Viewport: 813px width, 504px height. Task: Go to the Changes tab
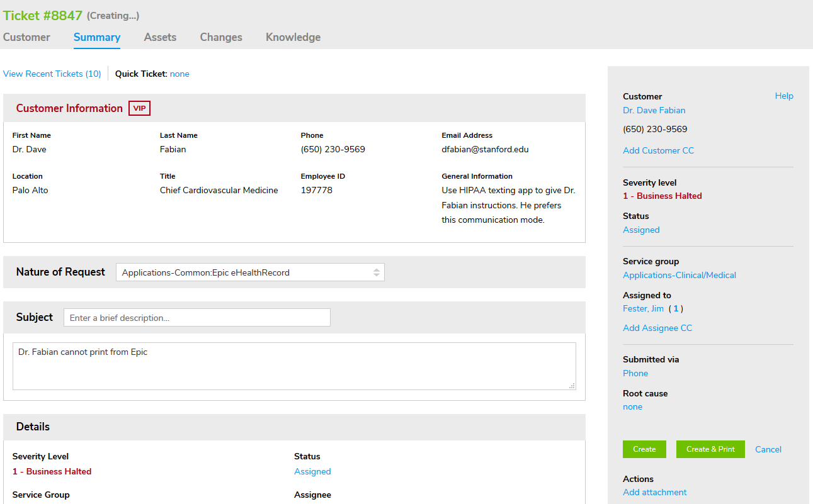tap(221, 37)
